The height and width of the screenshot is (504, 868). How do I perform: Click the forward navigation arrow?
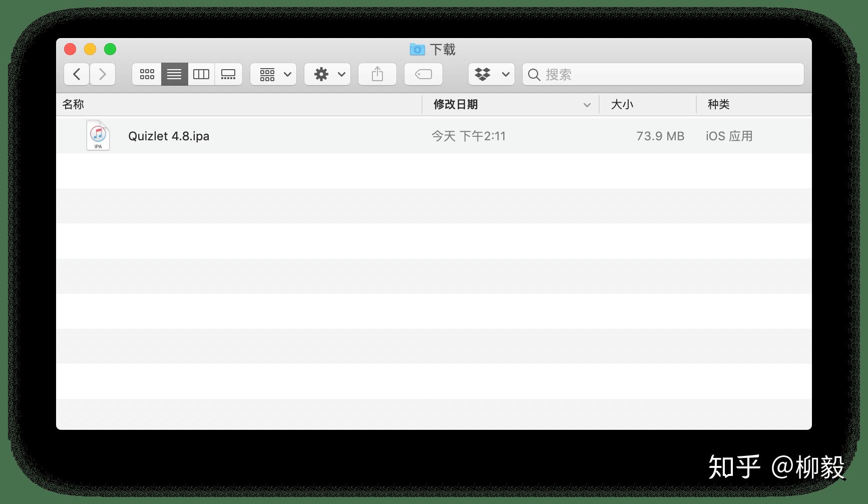[103, 74]
